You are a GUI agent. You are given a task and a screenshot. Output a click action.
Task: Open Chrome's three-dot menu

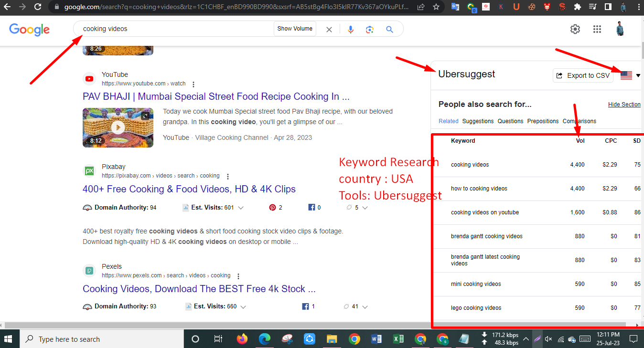pyautogui.click(x=638, y=7)
